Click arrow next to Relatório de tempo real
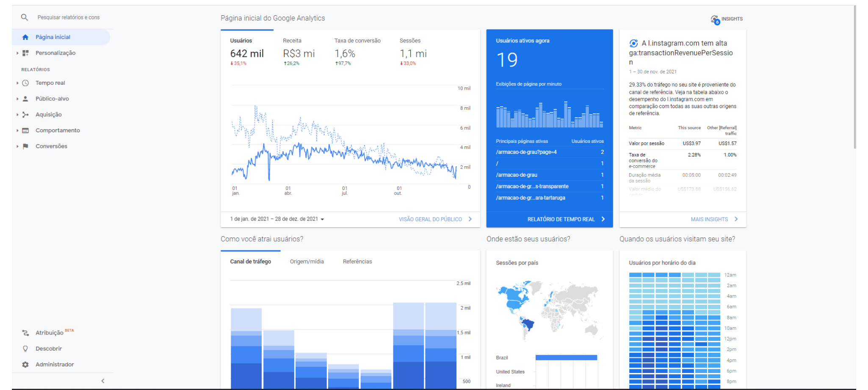This screenshot has width=868, height=390. pyautogui.click(x=603, y=219)
